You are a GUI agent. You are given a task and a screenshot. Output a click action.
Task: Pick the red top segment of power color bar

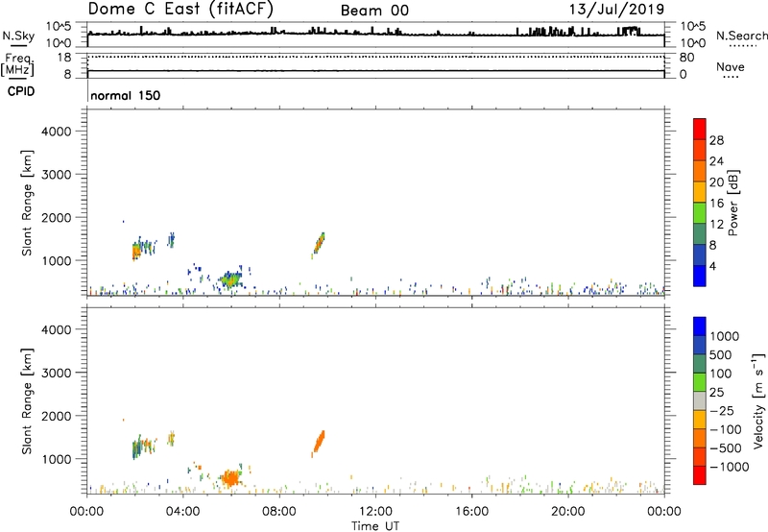(x=700, y=129)
